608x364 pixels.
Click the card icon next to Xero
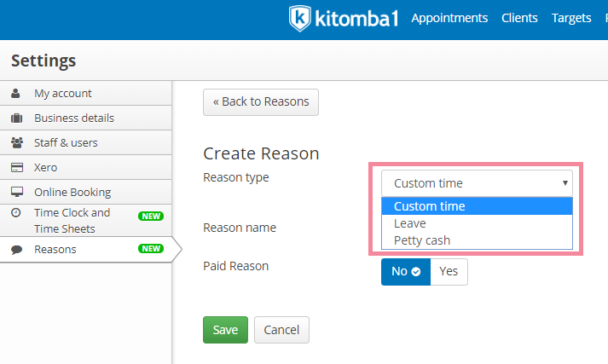tap(17, 167)
